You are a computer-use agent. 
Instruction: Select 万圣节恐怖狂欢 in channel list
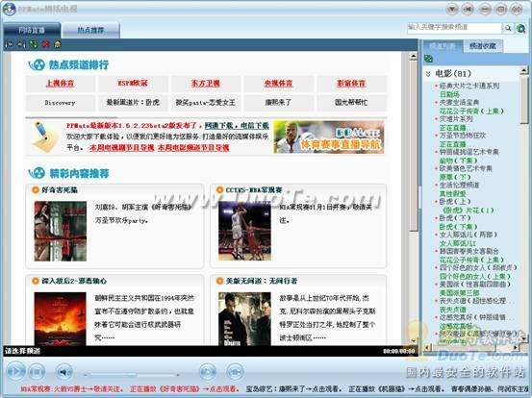point(463,136)
